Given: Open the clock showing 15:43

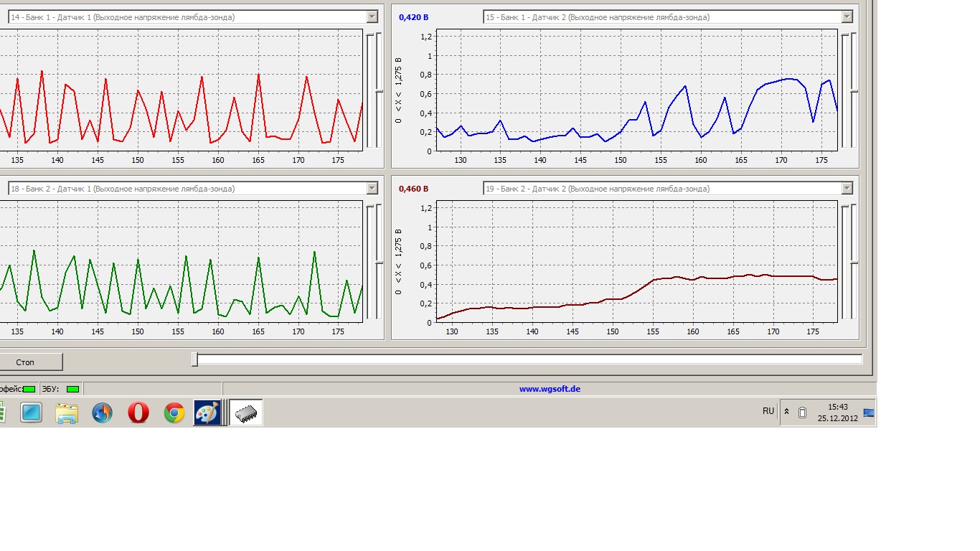Looking at the screenshot, I should [837, 412].
